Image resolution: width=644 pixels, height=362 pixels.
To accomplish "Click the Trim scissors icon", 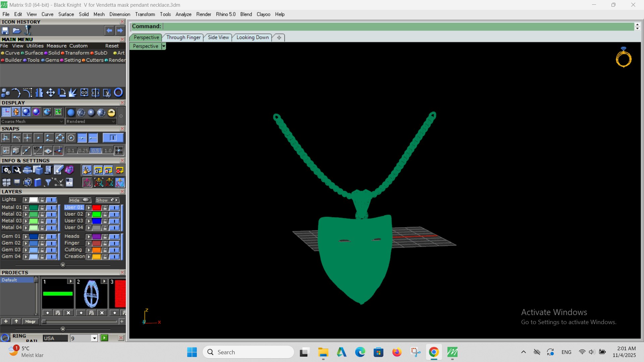I will [x=107, y=93].
